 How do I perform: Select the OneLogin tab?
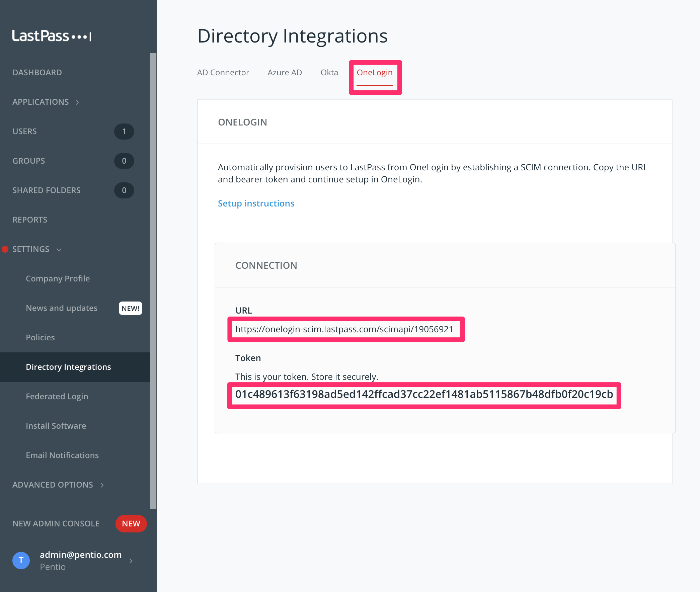[374, 73]
